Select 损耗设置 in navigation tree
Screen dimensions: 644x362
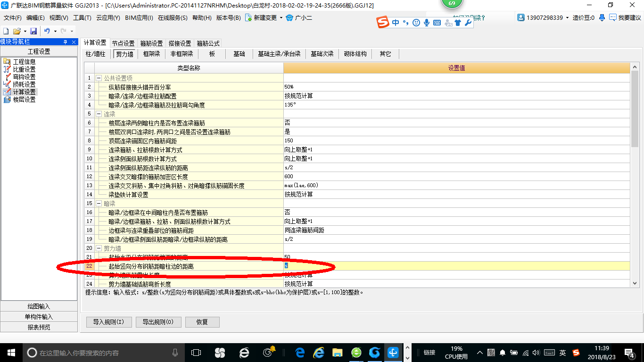pos(24,84)
